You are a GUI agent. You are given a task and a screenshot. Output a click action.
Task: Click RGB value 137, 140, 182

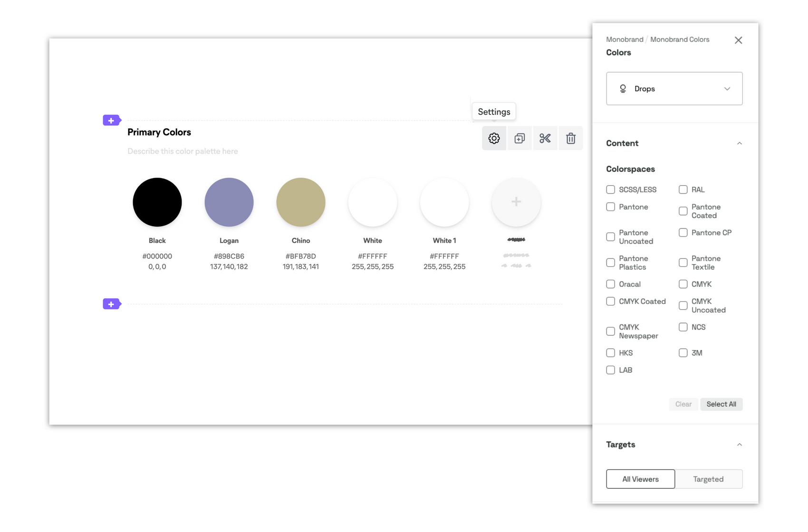click(x=229, y=266)
